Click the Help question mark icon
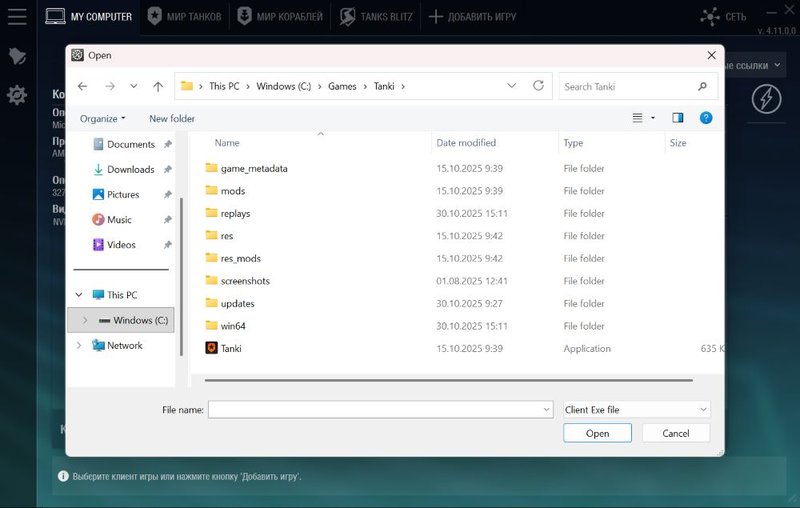Image resolution: width=800 pixels, height=508 pixels. [706, 118]
